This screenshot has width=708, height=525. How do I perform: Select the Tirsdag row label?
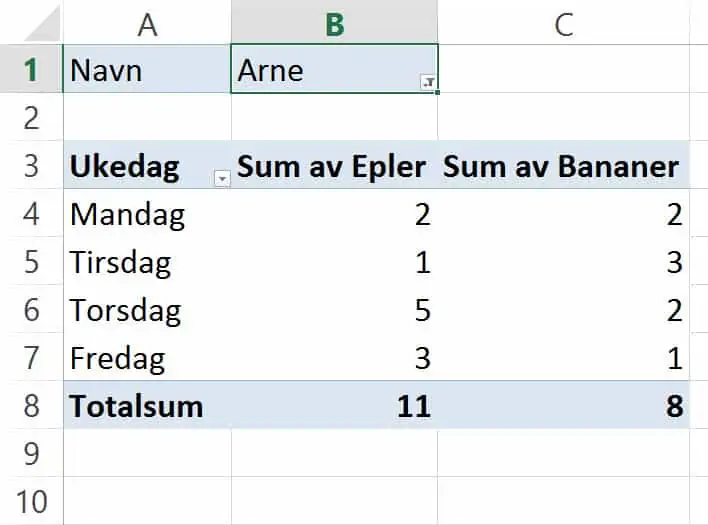click(x=147, y=261)
